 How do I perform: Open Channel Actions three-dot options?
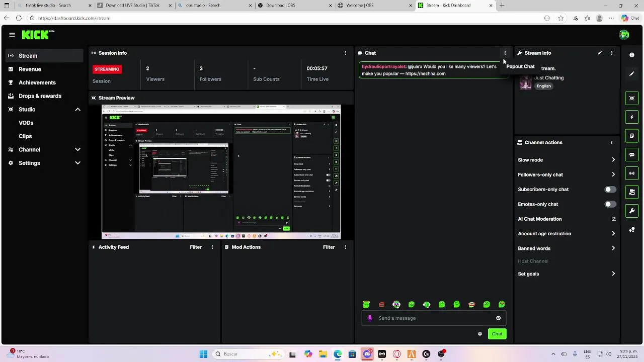pos(612,142)
